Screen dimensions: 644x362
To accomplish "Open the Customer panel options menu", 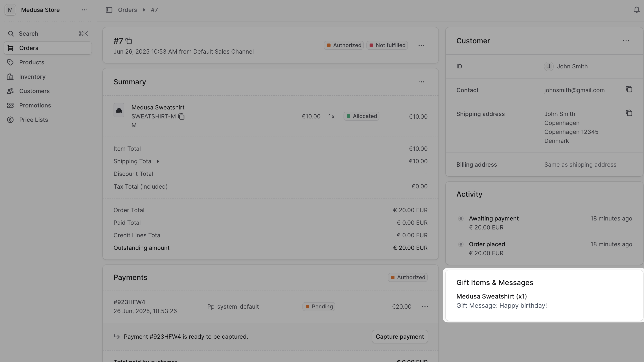I will pos(626,41).
